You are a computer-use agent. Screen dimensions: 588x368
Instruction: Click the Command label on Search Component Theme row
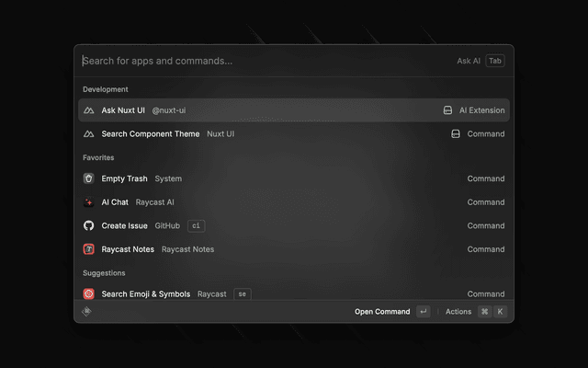486,134
